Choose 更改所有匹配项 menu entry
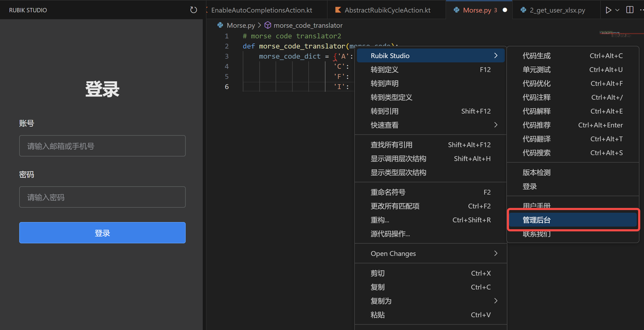 coord(431,206)
